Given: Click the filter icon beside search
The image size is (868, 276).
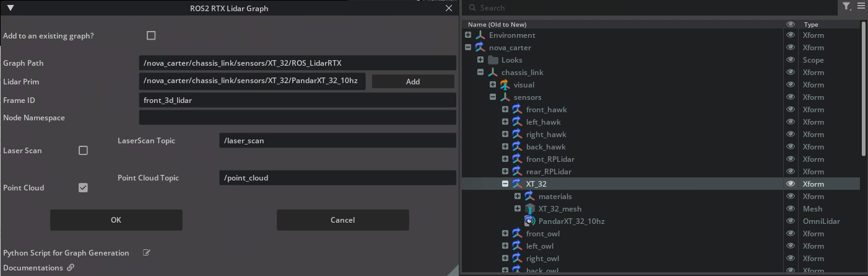Looking at the screenshot, I should click(846, 7).
